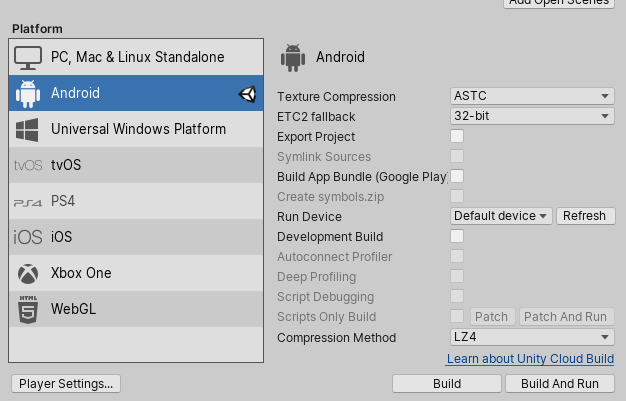Click the Build And Run button

click(560, 384)
